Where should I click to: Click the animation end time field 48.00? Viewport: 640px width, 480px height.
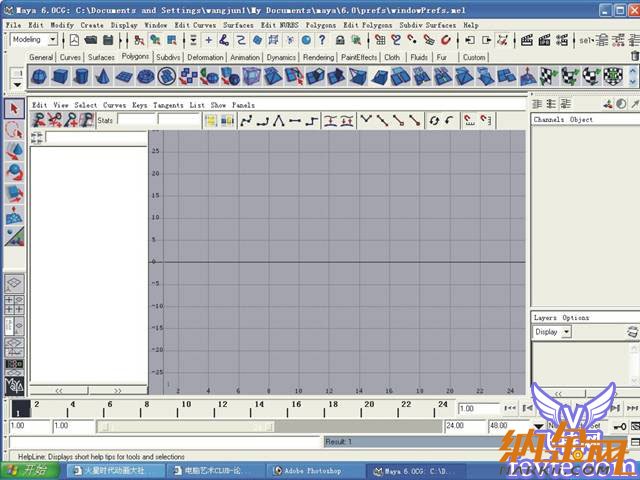[x=507, y=426]
